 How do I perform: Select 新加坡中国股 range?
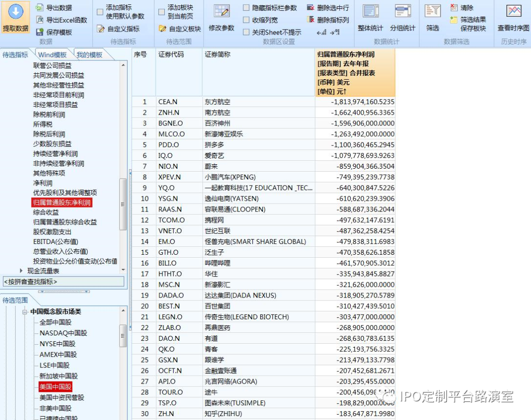[x=59, y=376]
